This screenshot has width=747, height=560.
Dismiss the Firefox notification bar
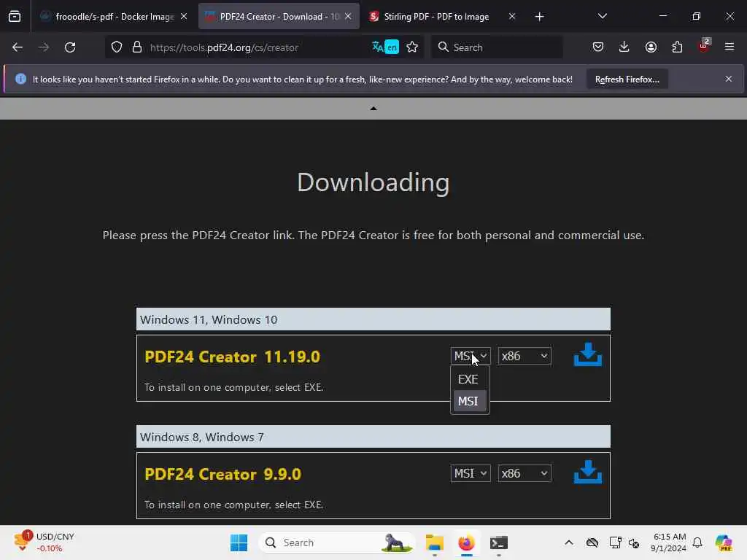coord(729,79)
